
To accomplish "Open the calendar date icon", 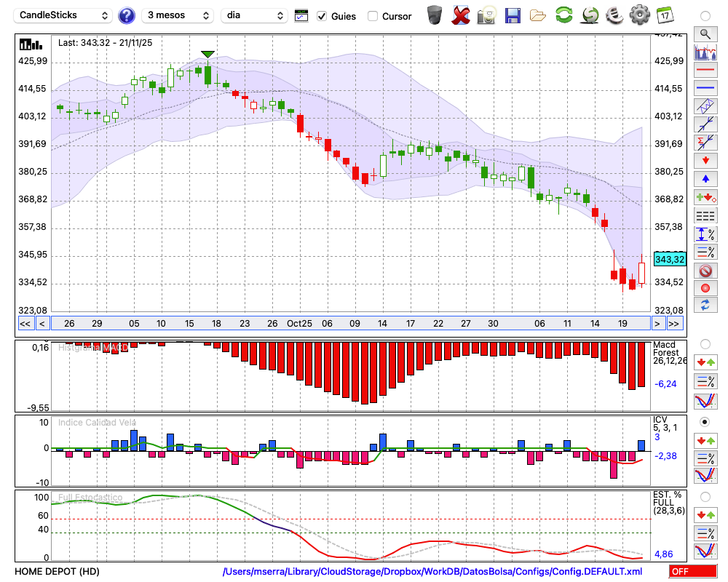I will [x=664, y=15].
